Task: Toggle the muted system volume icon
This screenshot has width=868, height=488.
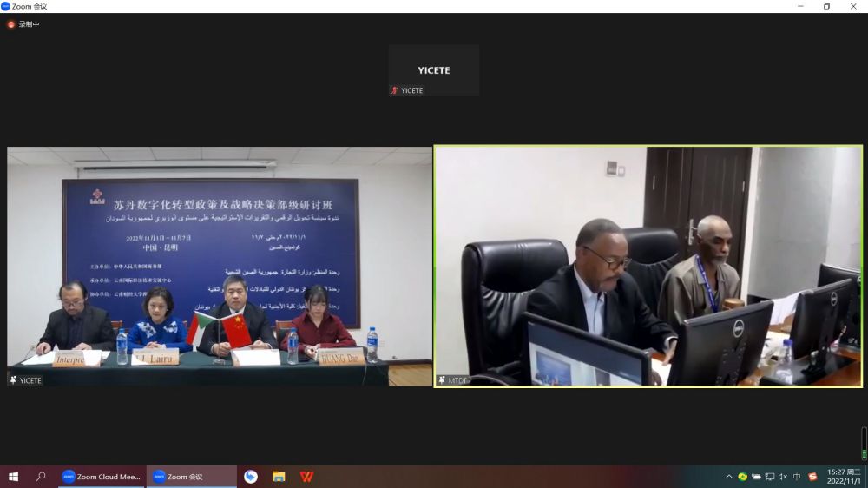Action: coord(783,477)
